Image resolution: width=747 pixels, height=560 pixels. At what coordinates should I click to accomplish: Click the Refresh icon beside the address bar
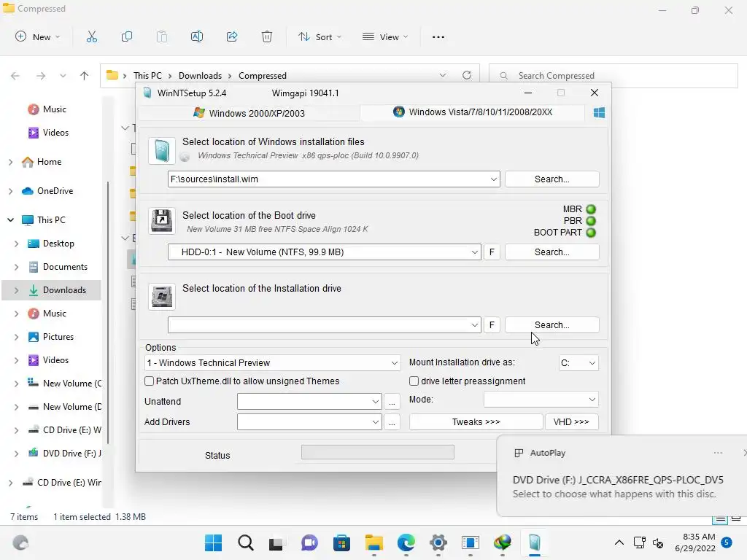pos(467,75)
